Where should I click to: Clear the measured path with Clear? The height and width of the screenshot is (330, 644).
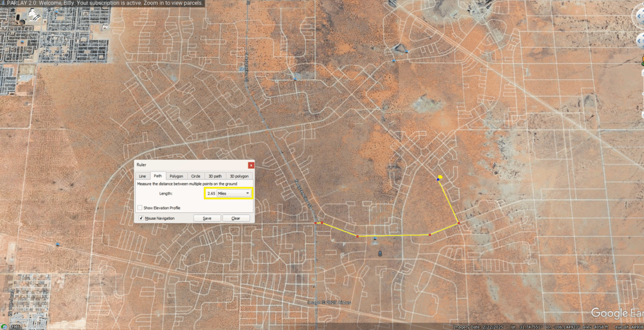[x=236, y=218]
